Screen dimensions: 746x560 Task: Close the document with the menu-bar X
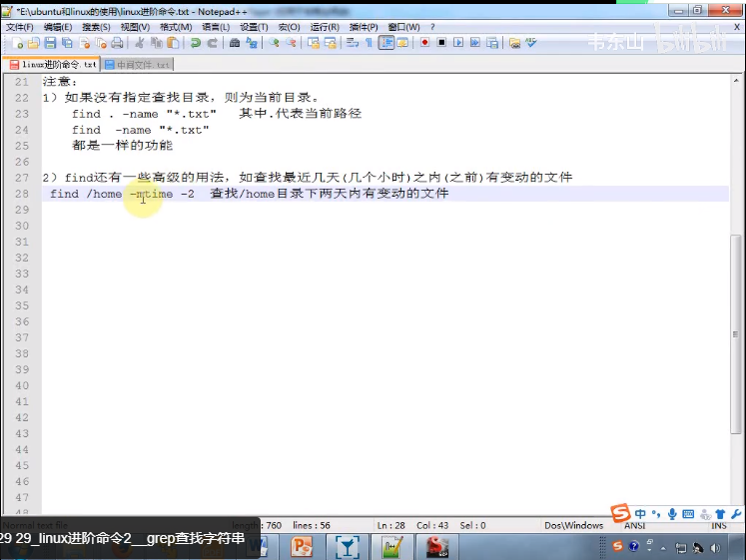[x=736, y=27]
